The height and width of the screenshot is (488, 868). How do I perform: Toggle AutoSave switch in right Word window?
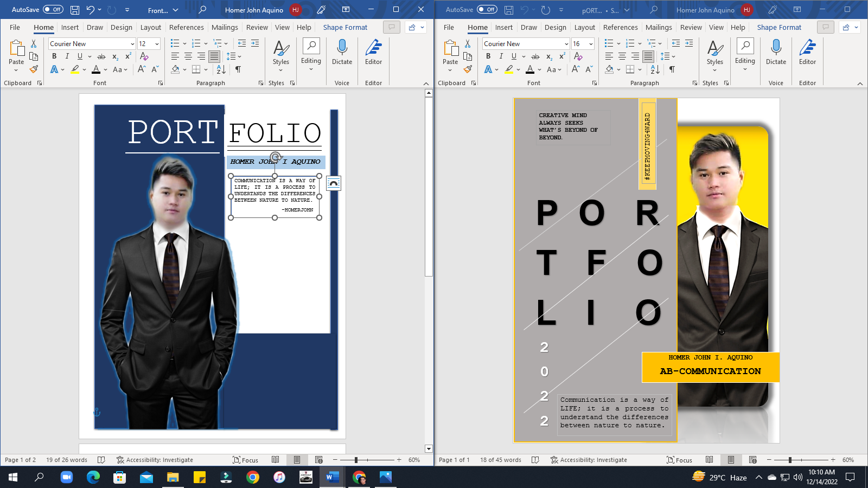[x=487, y=10]
